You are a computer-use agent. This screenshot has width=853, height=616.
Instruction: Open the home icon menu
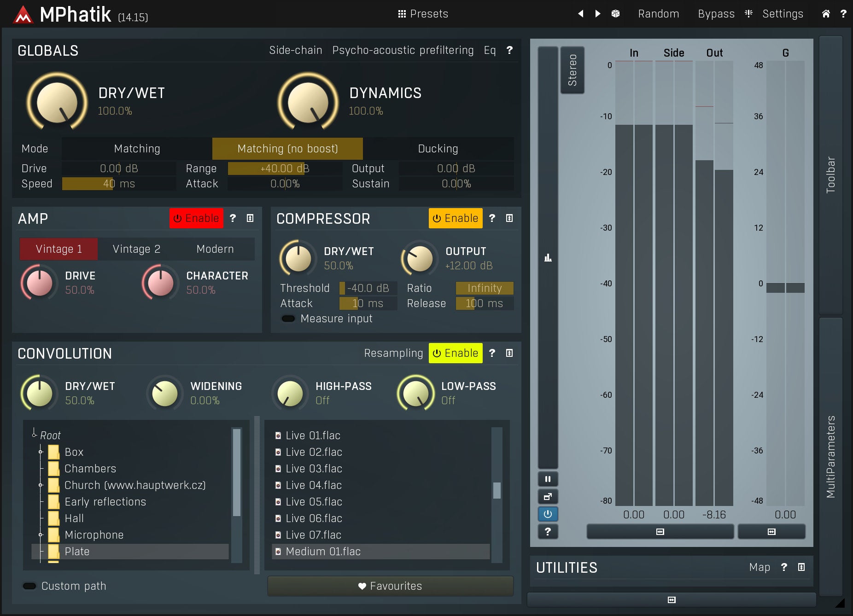(x=826, y=14)
